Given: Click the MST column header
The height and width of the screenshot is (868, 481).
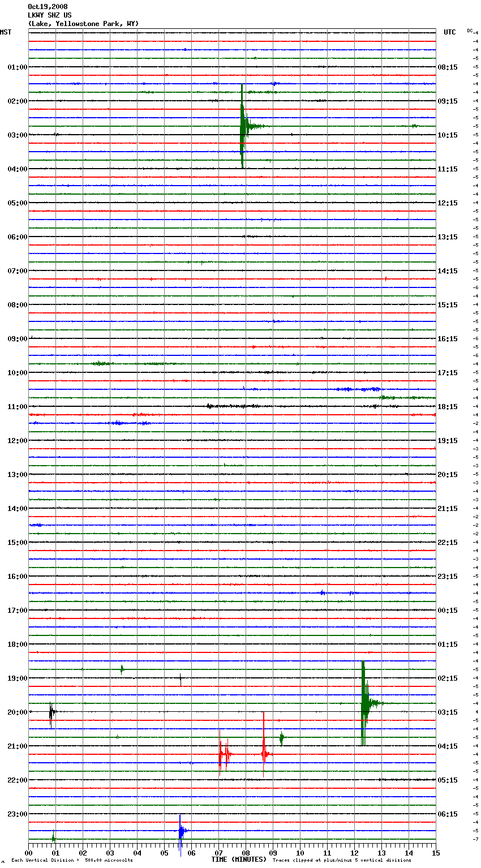Looking at the screenshot, I should 6,32.
